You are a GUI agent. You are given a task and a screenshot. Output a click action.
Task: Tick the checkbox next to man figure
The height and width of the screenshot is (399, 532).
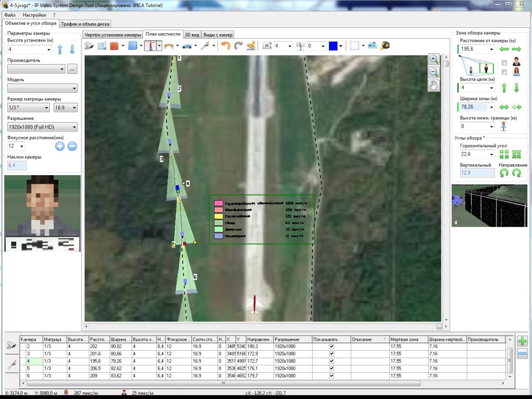[x=504, y=63]
